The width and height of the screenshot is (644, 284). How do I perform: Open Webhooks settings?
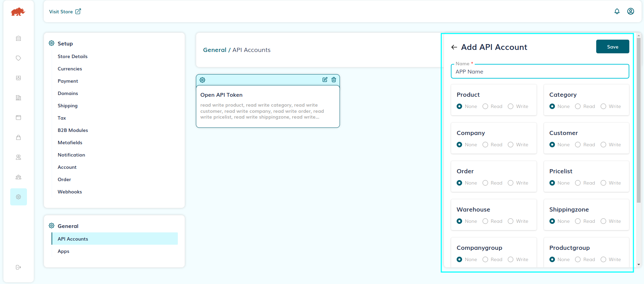[70, 192]
